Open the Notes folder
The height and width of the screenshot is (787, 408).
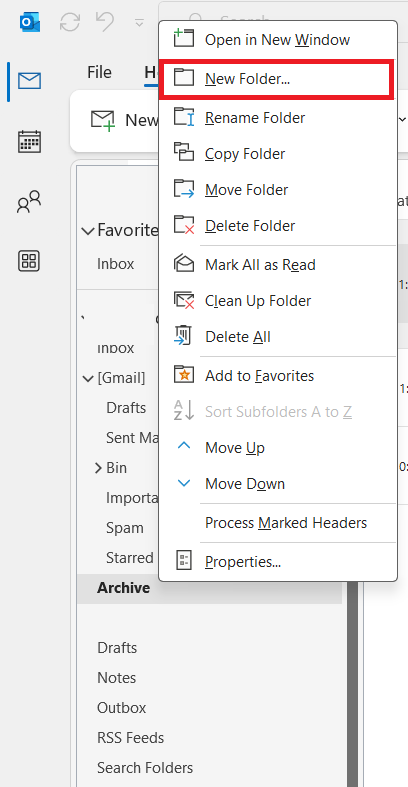point(116,678)
